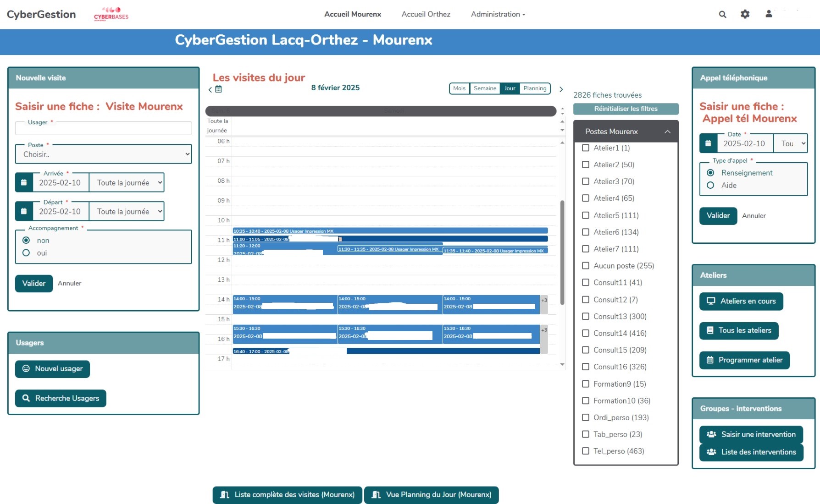The height and width of the screenshot is (504, 820).
Task: Check the Atelier6 (134) filter
Action: coord(586,232)
